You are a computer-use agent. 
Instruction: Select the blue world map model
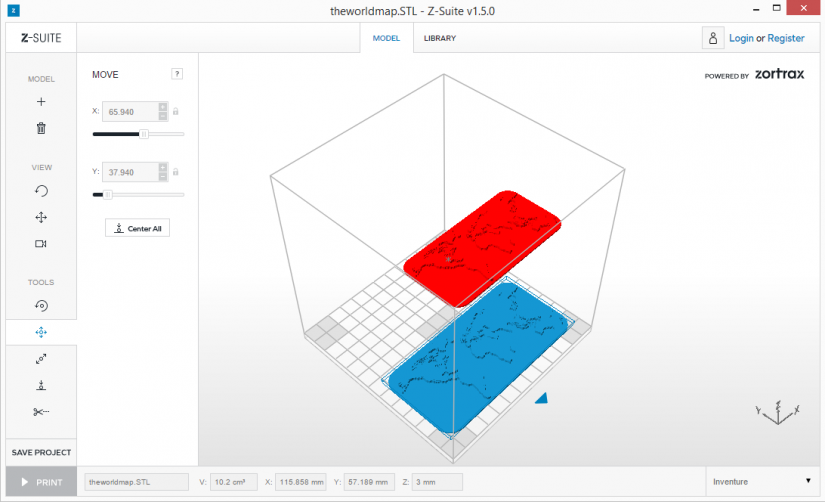[x=476, y=358]
